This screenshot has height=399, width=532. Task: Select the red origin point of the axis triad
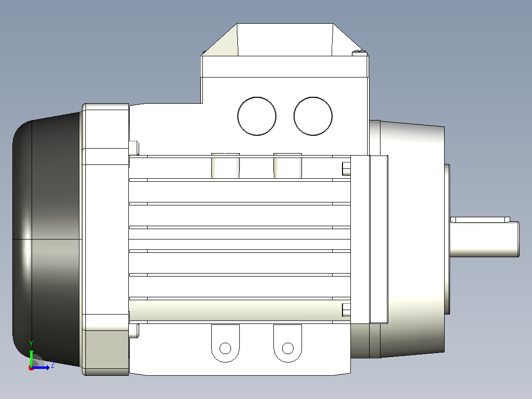tap(31, 368)
